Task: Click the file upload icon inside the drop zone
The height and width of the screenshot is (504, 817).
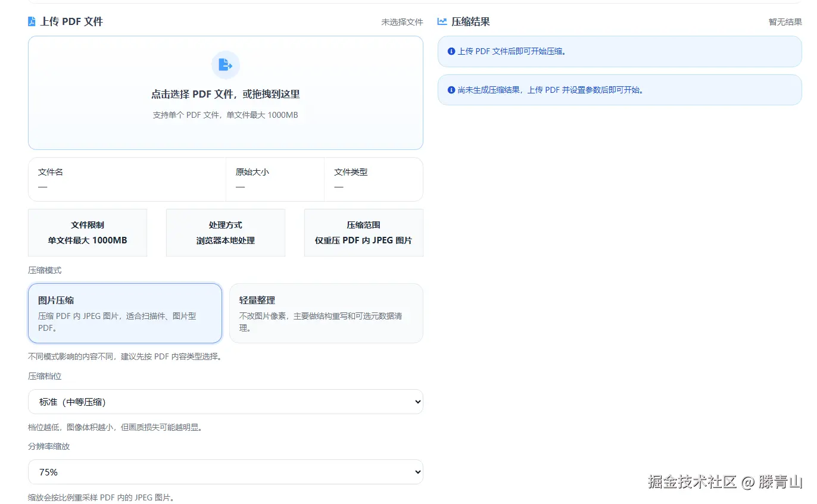Action: point(226,64)
